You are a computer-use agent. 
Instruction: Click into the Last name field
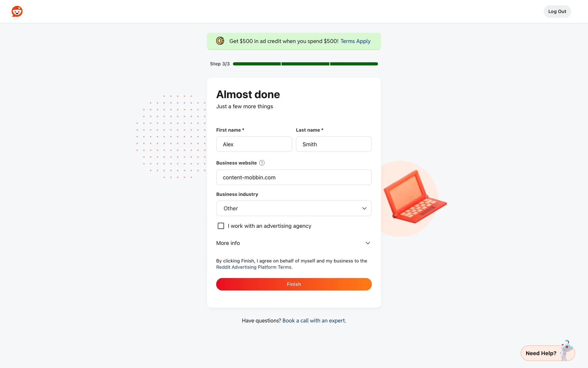tap(334, 144)
